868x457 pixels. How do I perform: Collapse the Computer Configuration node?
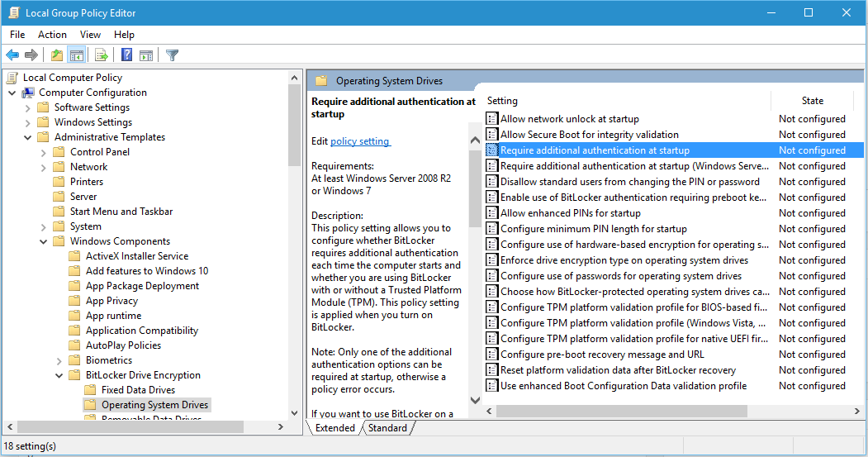(x=12, y=93)
